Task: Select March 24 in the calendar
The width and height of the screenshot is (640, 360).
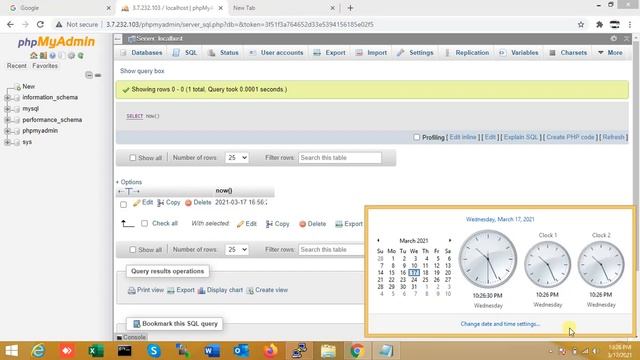Action: [414, 280]
